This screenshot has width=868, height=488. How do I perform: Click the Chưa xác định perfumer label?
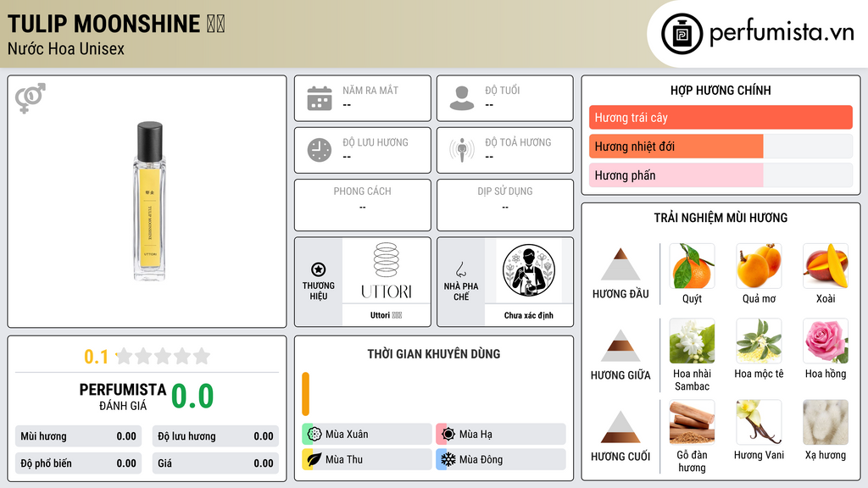(529, 315)
